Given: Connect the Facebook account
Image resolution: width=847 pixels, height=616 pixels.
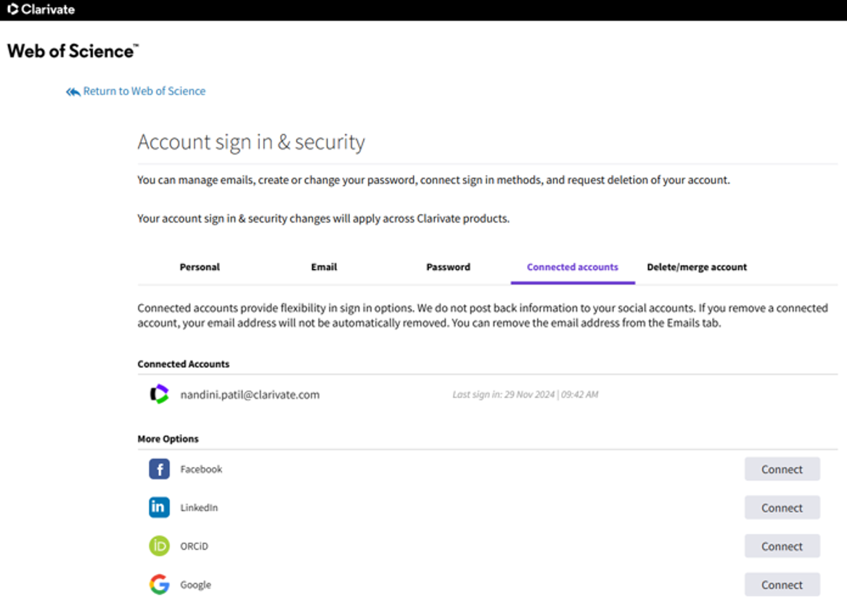Looking at the screenshot, I should [782, 469].
